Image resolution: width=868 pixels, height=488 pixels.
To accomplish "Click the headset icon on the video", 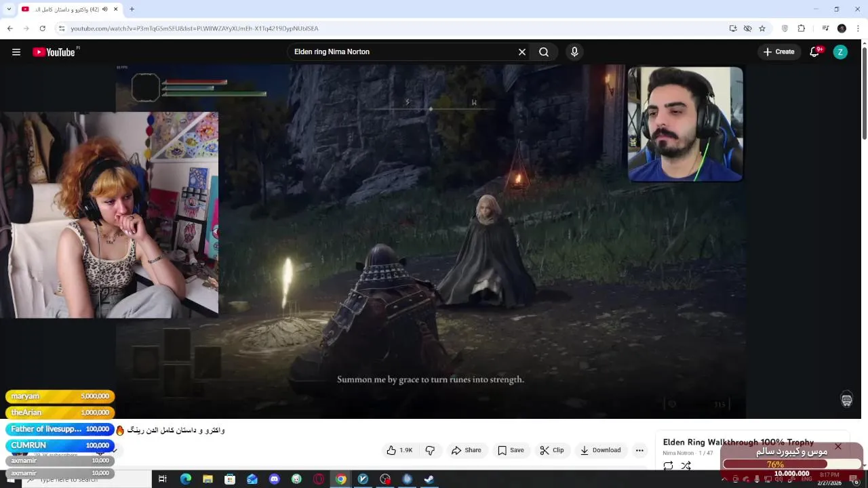I will tap(846, 399).
